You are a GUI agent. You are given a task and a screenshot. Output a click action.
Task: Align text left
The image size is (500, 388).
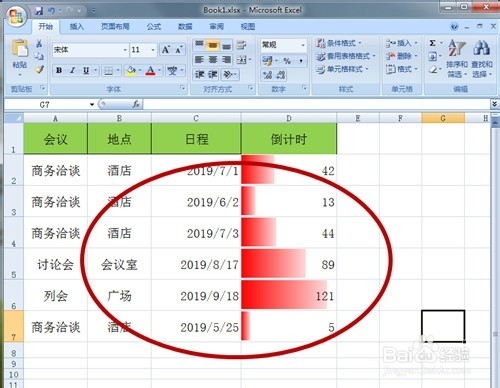point(199,60)
